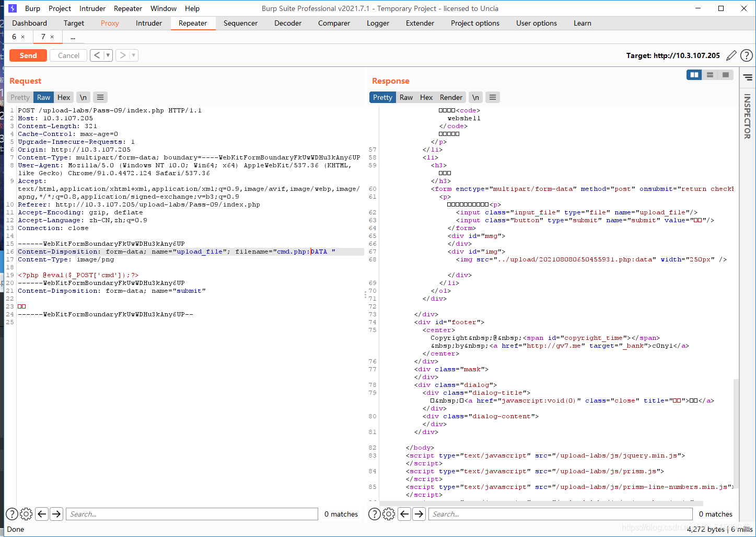The height and width of the screenshot is (537, 756).
Task: Switch Response view to Render
Action: (x=451, y=97)
